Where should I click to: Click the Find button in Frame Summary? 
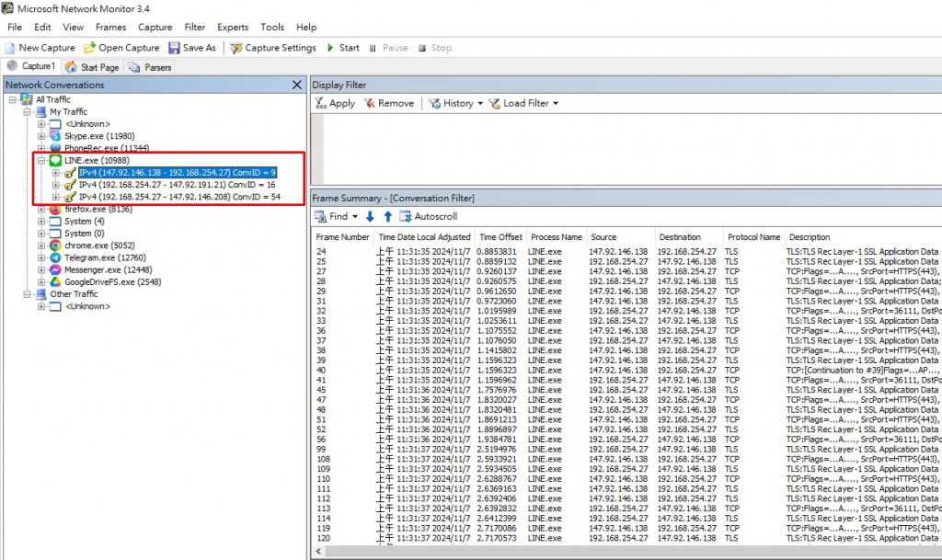pos(330,216)
